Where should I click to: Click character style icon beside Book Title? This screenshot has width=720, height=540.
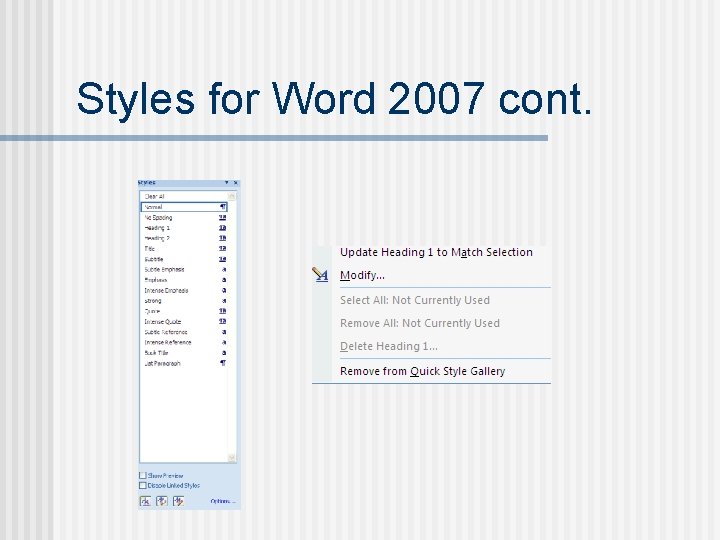click(224, 353)
